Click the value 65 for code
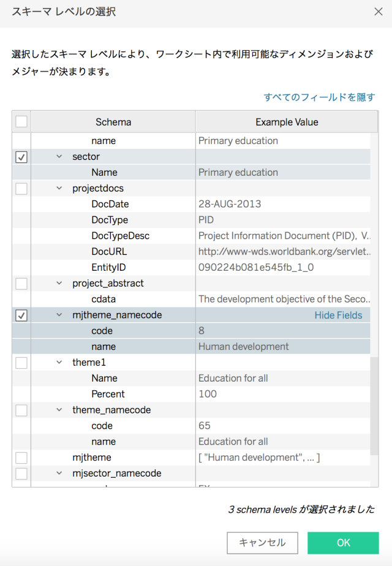The width and height of the screenshot is (392, 566). (x=205, y=426)
